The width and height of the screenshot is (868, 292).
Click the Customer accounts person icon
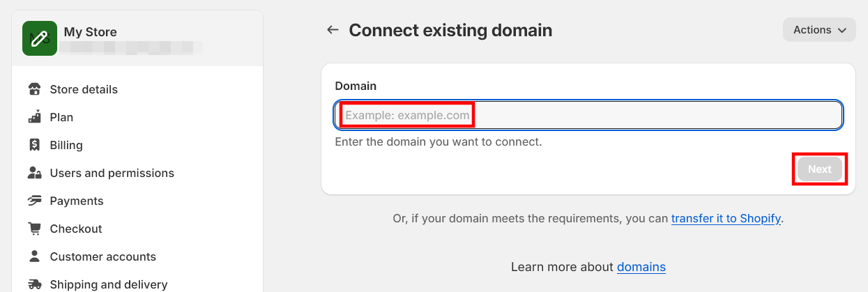click(34, 256)
